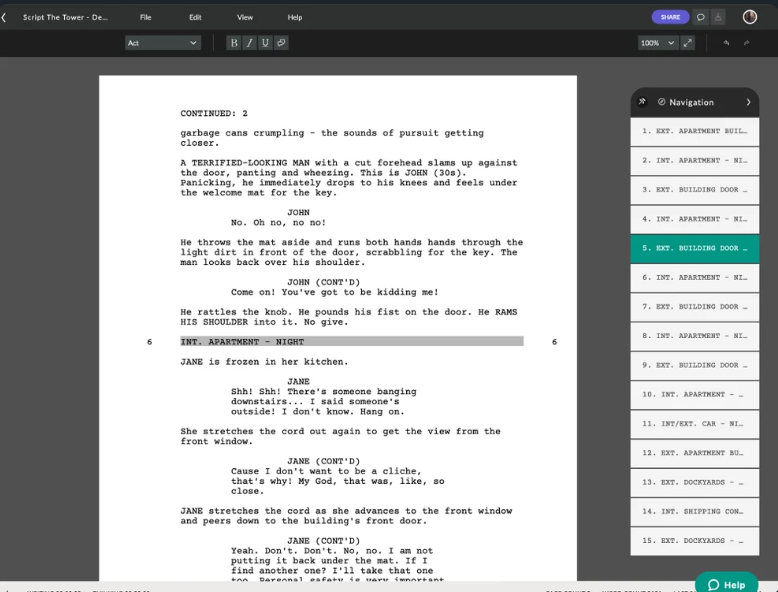Collapse Navigation panel with chevron
The image size is (778, 592).
coord(748,102)
